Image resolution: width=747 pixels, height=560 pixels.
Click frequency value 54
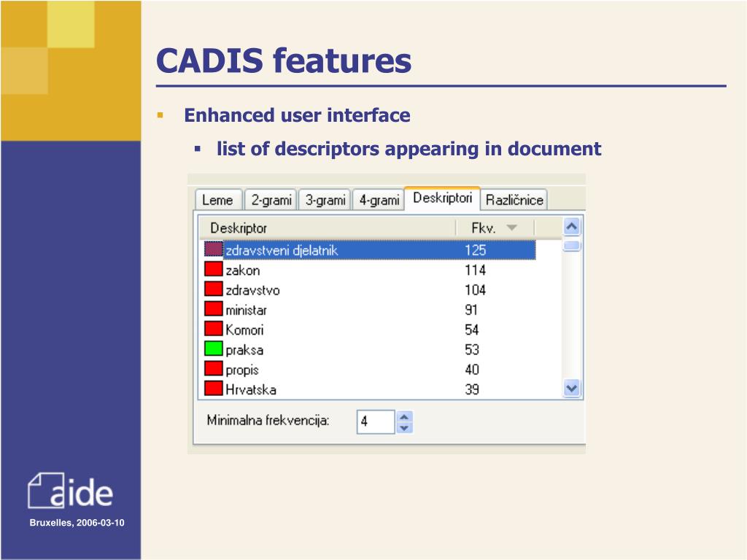(x=472, y=330)
